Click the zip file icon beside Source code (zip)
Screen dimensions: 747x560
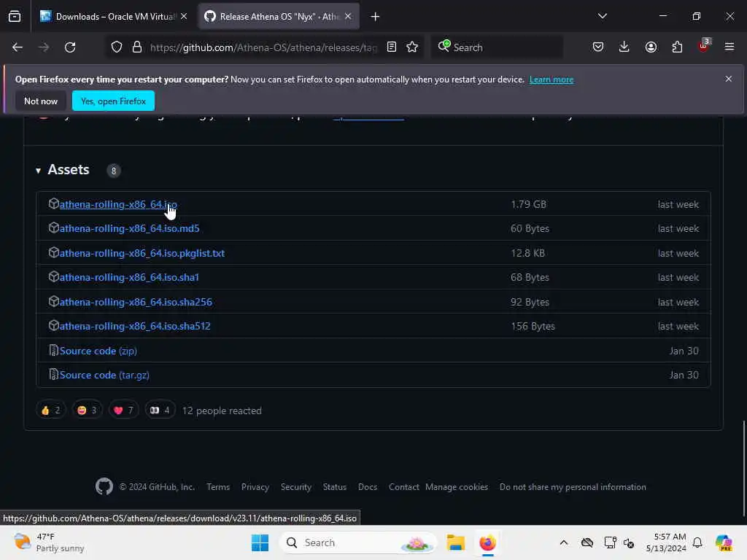click(x=53, y=351)
